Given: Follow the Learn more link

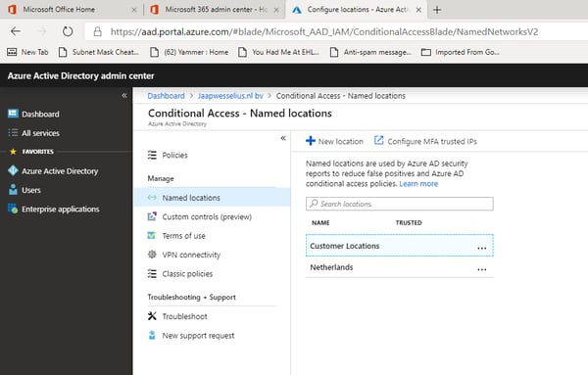Looking at the screenshot, I should (418, 183).
